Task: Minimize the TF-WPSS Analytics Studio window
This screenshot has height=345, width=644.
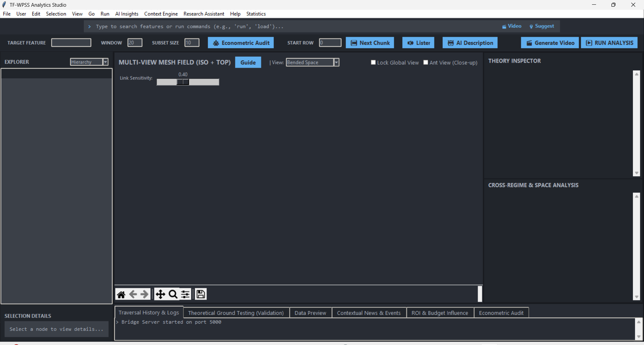Action: 594,5
